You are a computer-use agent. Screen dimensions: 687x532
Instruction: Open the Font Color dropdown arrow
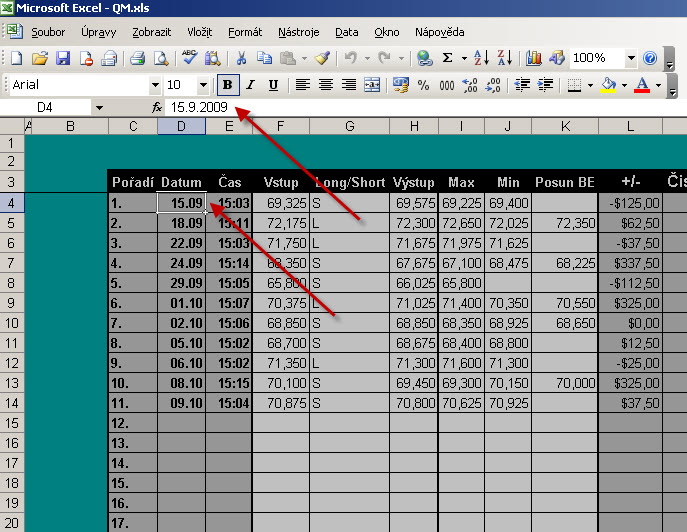[659, 85]
